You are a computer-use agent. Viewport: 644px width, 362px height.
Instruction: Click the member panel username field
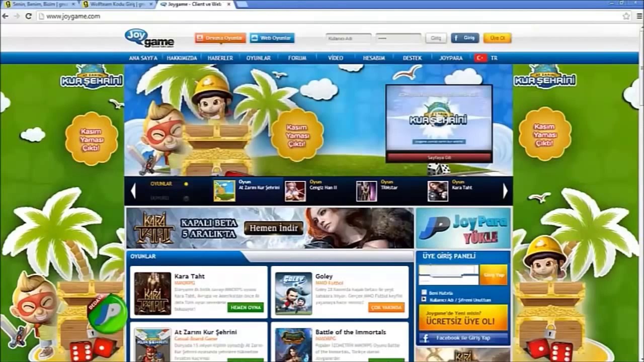449,269
